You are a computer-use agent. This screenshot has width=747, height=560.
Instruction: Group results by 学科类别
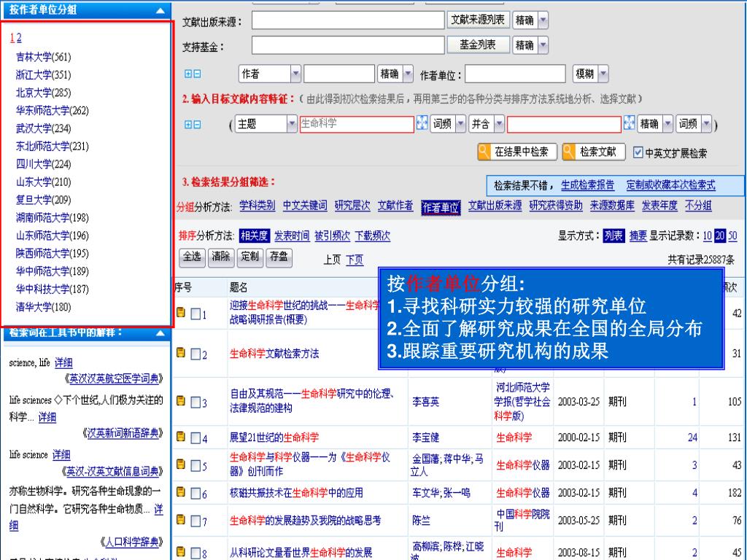258,205
